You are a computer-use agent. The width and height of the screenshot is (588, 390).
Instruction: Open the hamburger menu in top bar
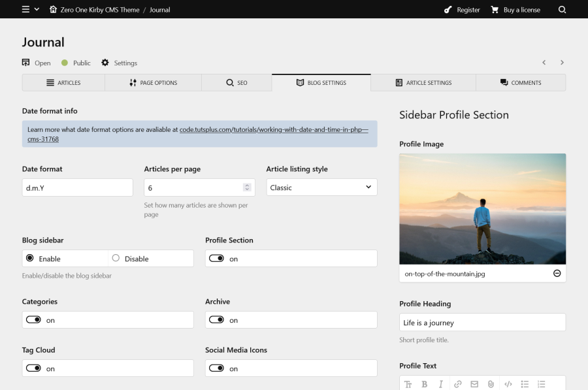tap(26, 10)
